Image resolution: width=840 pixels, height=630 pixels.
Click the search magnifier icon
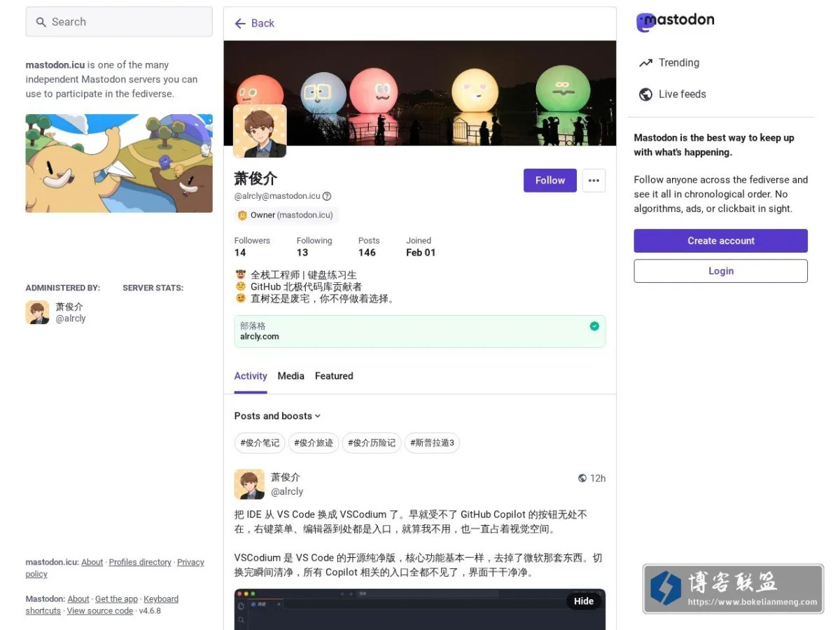coord(41,22)
